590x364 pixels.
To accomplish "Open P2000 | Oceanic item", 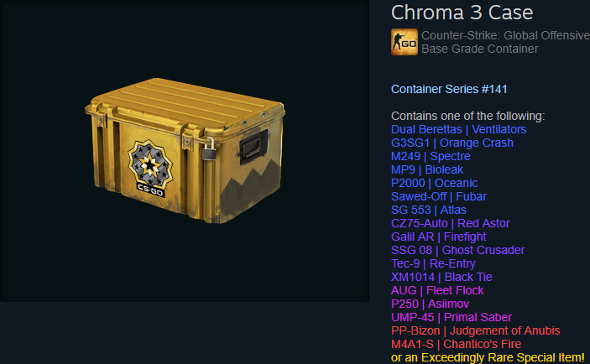I will pos(434,183).
